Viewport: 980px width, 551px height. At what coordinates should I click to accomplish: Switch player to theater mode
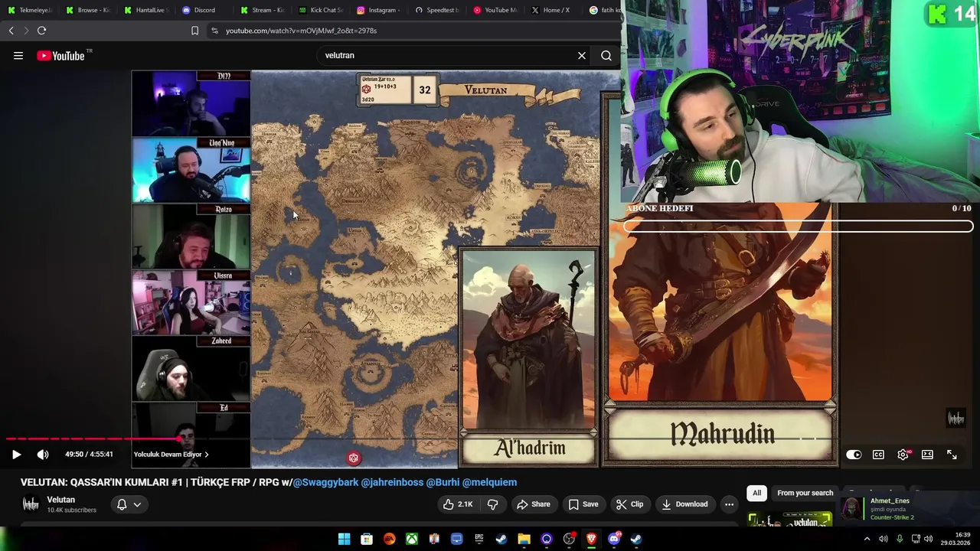[x=927, y=455]
